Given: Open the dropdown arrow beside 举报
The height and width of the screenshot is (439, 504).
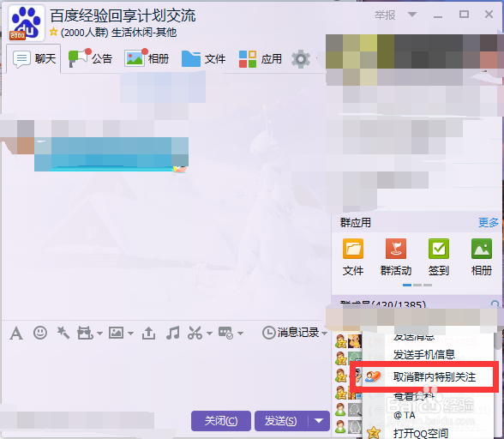Looking at the screenshot, I should coord(412,15).
